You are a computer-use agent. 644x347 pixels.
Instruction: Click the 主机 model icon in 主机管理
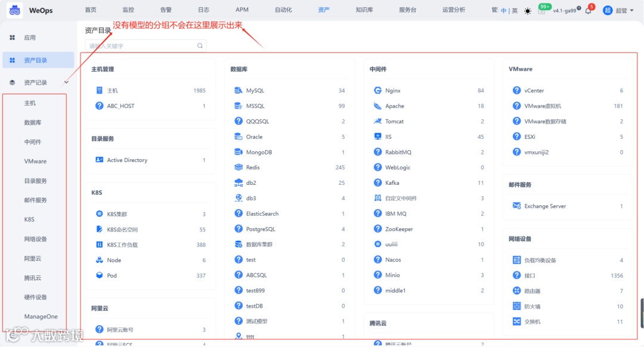coord(99,91)
